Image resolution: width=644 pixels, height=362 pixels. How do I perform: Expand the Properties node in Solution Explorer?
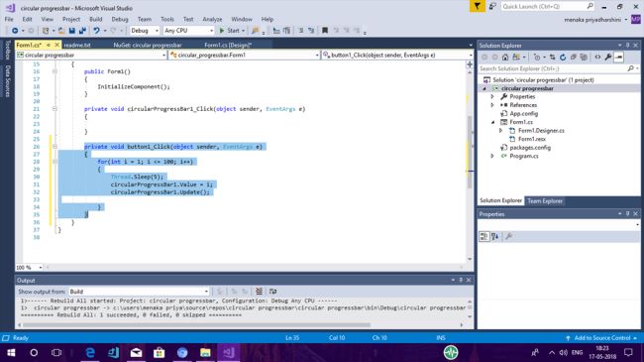click(492, 96)
